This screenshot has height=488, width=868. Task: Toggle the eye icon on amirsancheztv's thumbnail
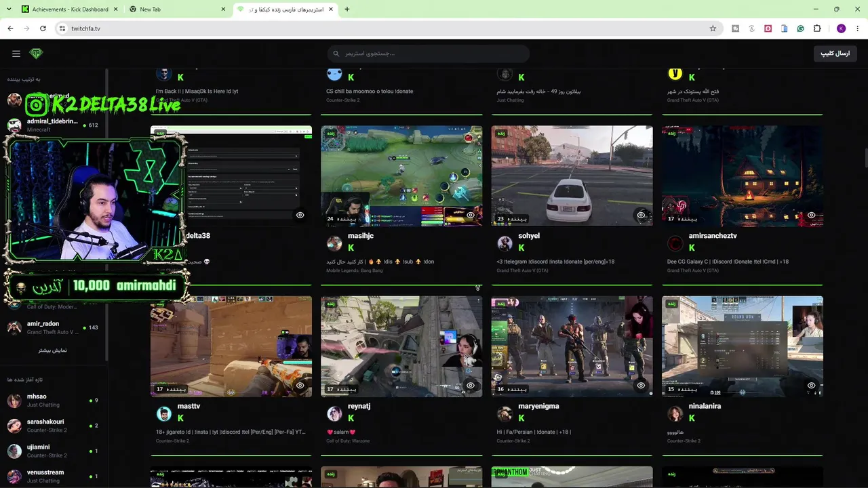click(811, 216)
